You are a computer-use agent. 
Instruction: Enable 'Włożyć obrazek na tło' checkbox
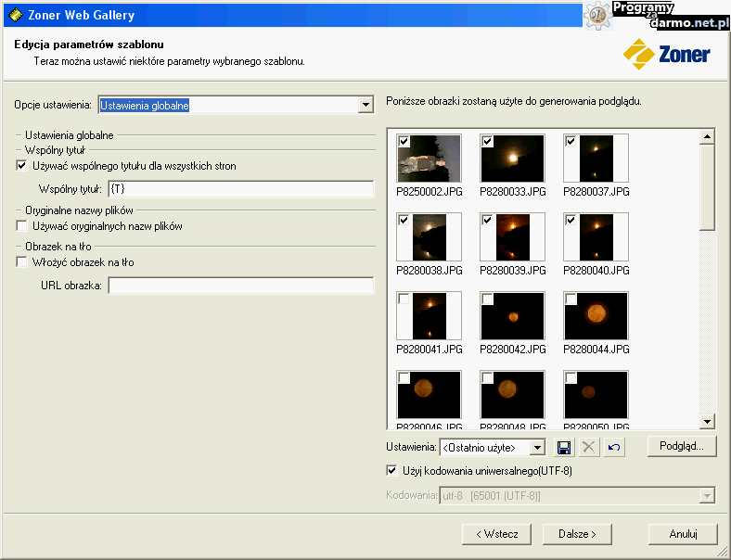click(x=22, y=262)
